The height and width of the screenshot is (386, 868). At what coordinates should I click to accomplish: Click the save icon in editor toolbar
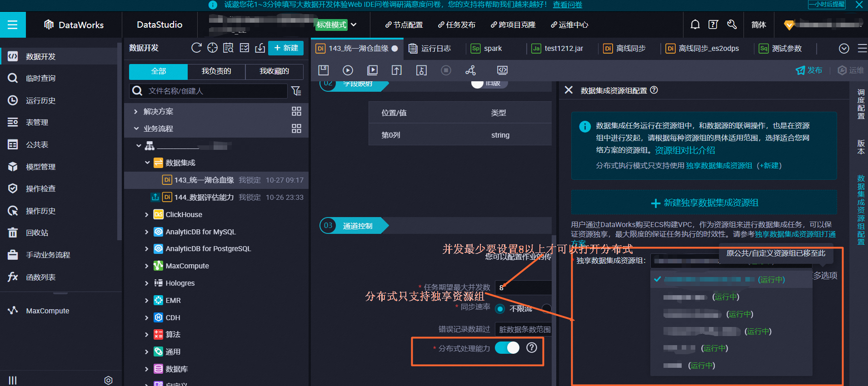point(323,70)
